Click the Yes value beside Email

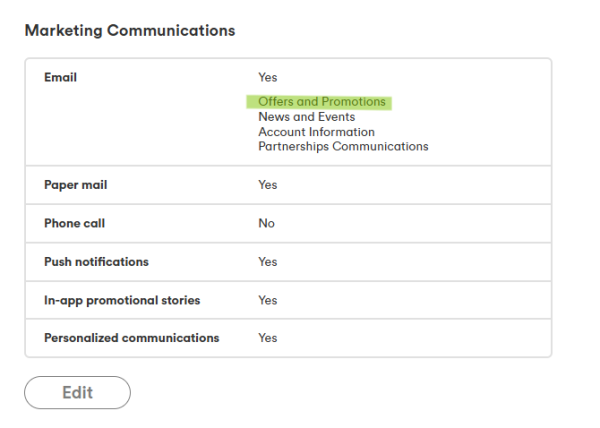click(x=267, y=77)
